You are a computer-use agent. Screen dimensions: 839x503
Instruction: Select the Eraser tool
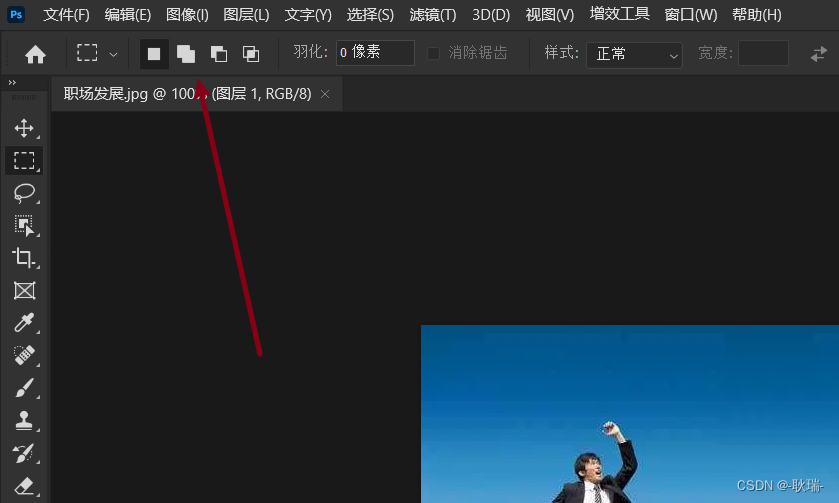[x=24, y=486]
